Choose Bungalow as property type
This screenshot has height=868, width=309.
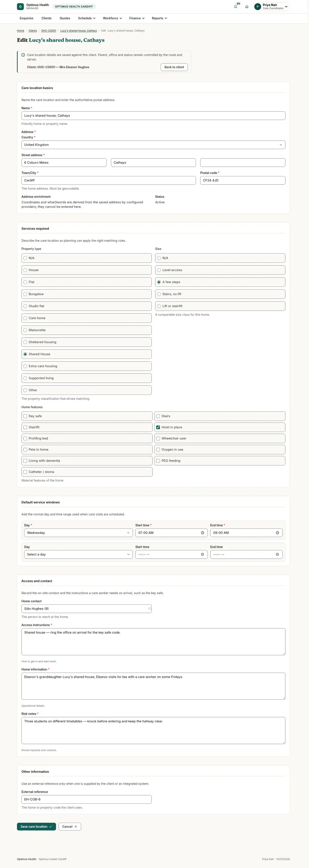click(x=87, y=294)
